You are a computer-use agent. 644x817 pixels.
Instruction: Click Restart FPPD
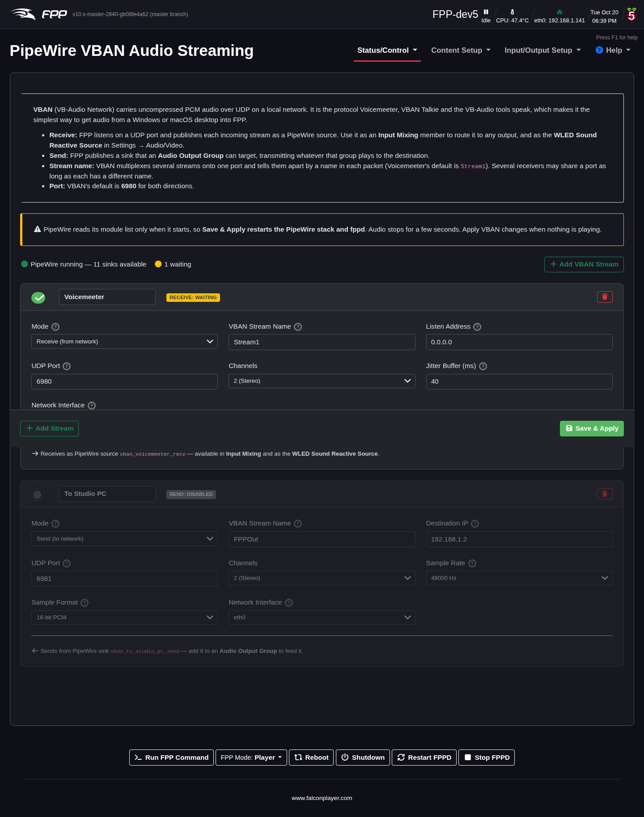tap(424, 758)
